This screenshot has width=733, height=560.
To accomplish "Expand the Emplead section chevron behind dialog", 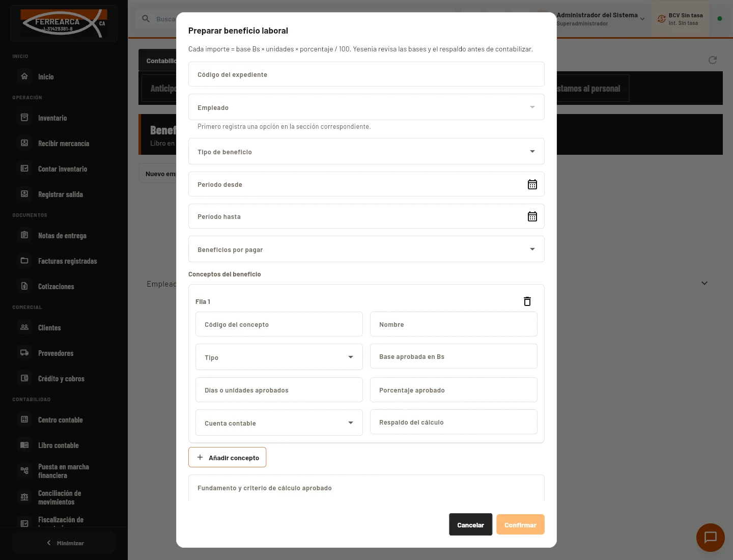I will [704, 283].
